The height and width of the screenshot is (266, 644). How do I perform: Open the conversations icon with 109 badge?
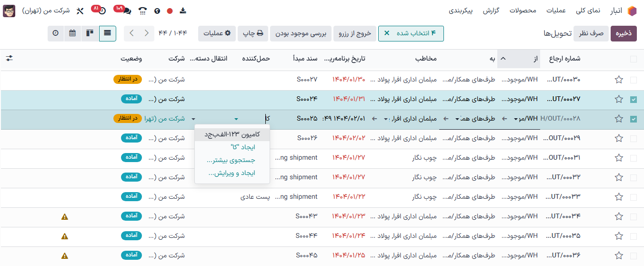(126, 10)
